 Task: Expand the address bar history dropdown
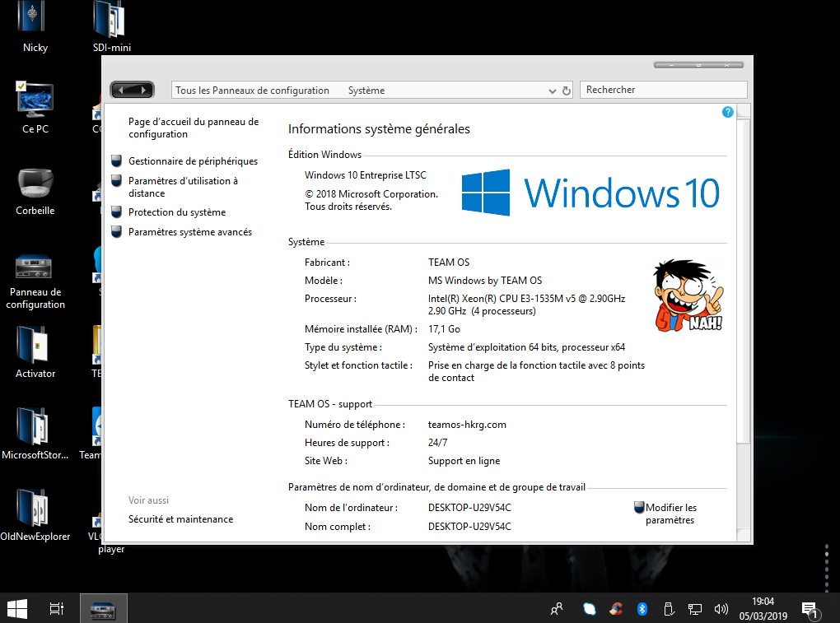553,91
